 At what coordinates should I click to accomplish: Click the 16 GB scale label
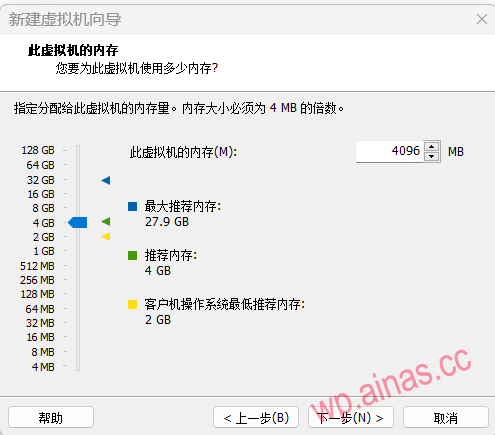point(41,194)
